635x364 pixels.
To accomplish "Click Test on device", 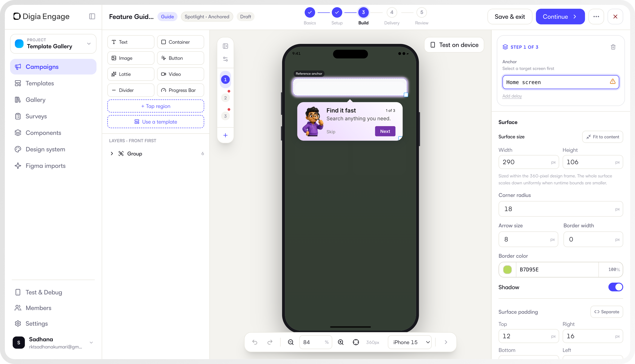I will pos(454,45).
